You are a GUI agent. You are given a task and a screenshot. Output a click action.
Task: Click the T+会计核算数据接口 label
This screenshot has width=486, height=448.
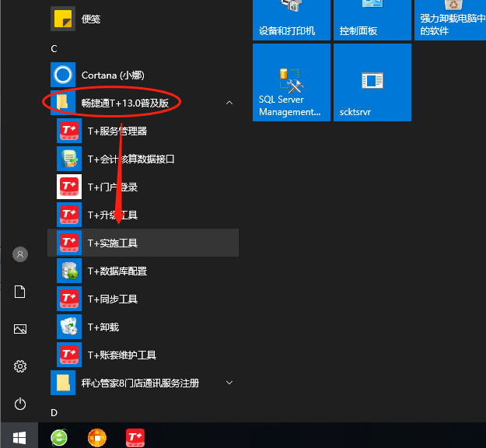(x=131, y=159)
